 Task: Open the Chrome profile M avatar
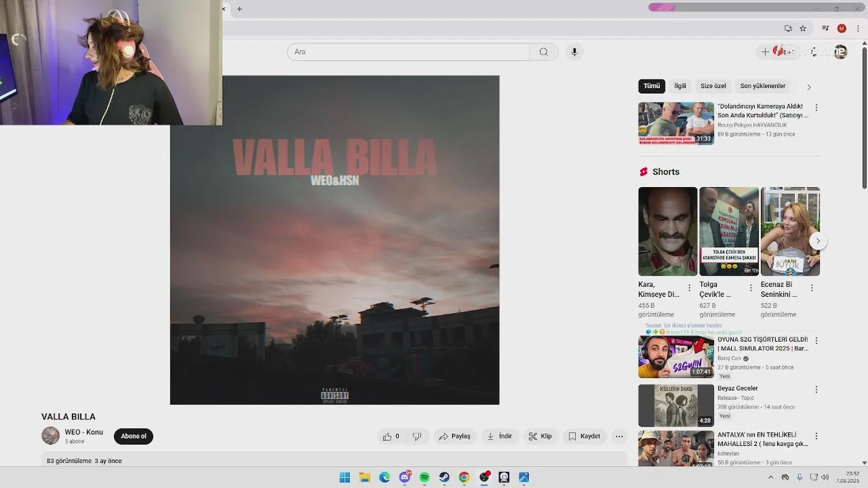click(842, 28)
